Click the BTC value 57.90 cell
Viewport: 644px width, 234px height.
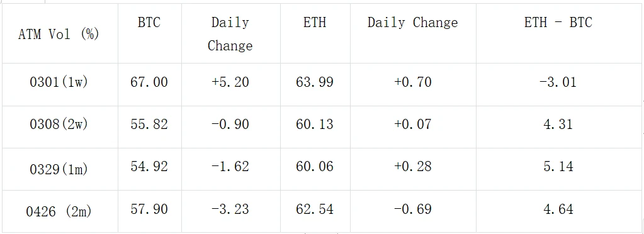pyautogui.click(x=149, y=209)
